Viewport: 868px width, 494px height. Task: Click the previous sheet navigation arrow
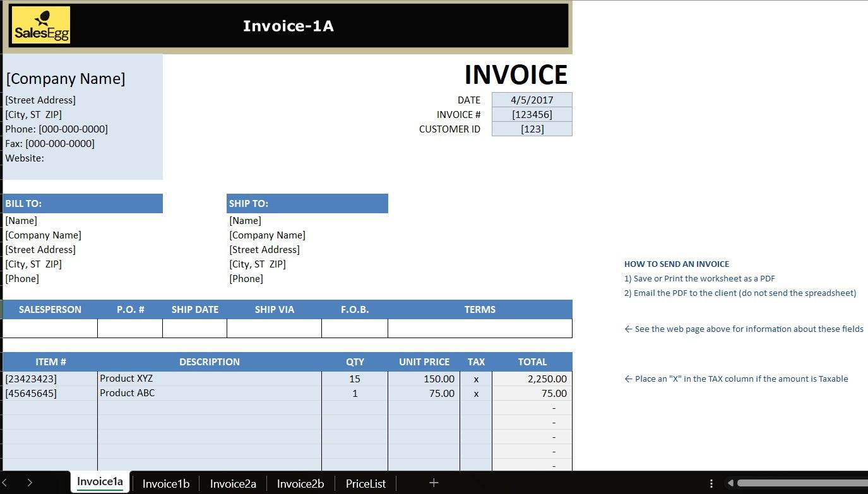click(6, 483)
